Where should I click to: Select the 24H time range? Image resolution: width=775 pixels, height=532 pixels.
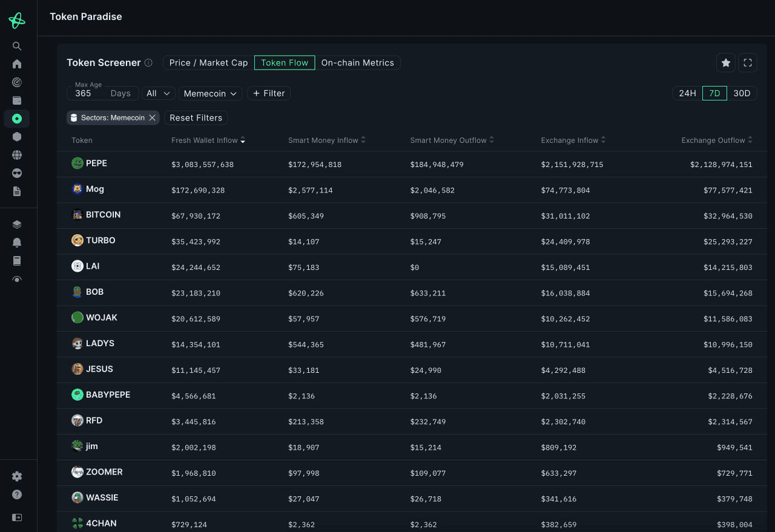687,93
